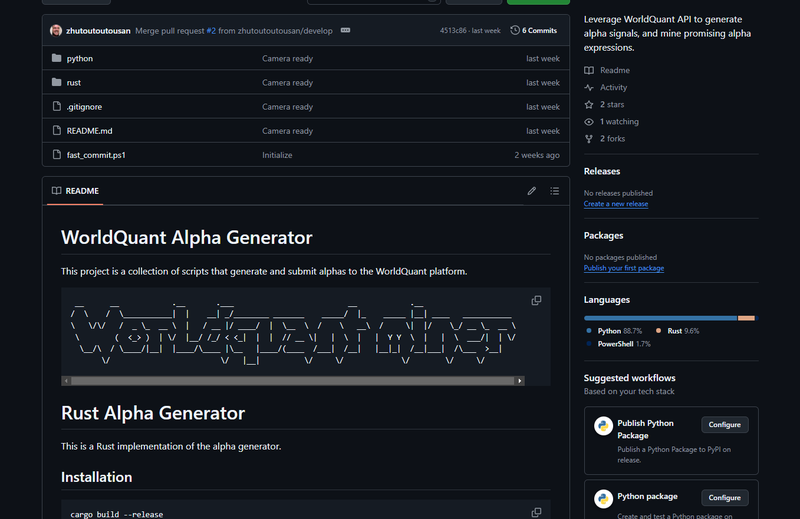
Task: Click the Installation heading
Action: [96, 477]
